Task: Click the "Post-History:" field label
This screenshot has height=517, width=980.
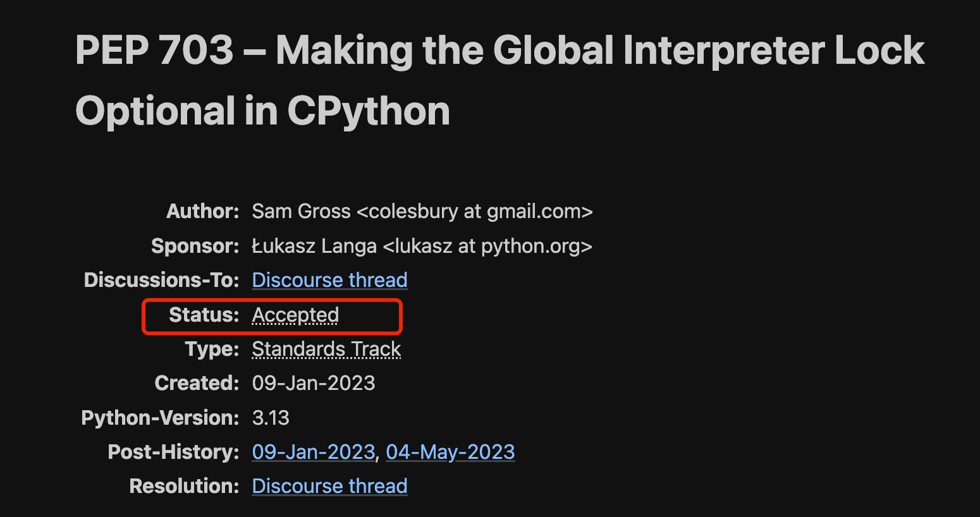Action: [173, 452]
